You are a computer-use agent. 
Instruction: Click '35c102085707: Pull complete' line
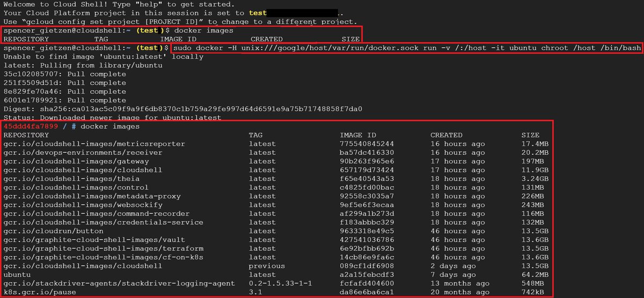(x=64, y=74)
